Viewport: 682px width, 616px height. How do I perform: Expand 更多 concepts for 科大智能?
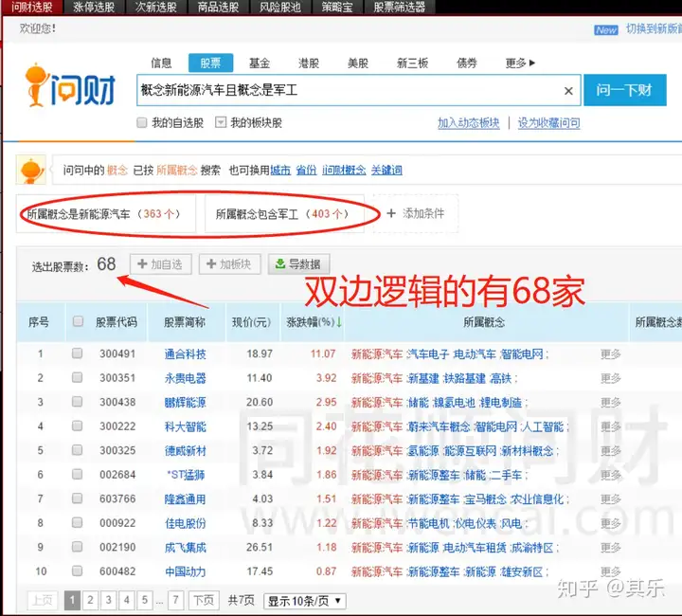(x=611, y=426)
